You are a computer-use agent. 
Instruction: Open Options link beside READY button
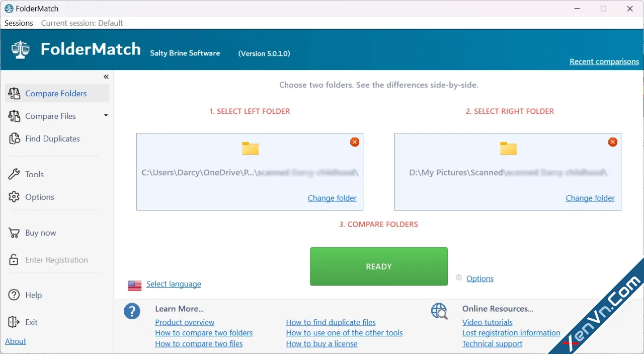tap(480, 278)
